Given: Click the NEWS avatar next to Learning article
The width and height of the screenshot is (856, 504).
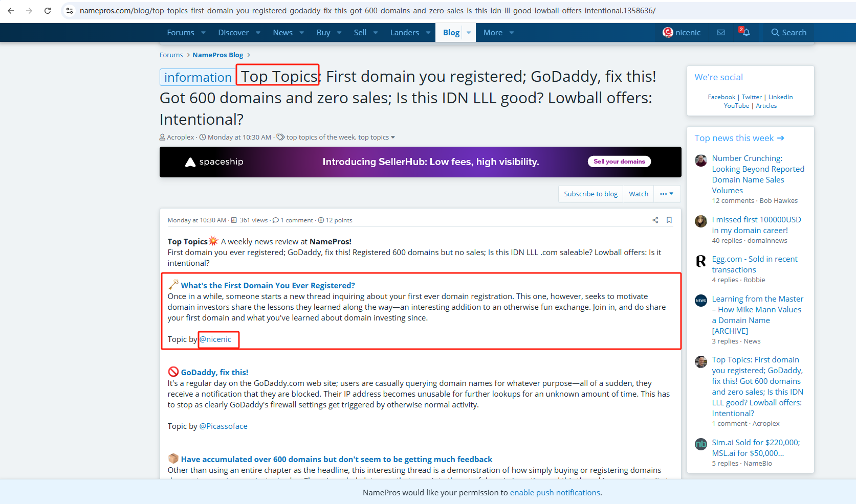Looking at the screenshot, I should point(700,301).
